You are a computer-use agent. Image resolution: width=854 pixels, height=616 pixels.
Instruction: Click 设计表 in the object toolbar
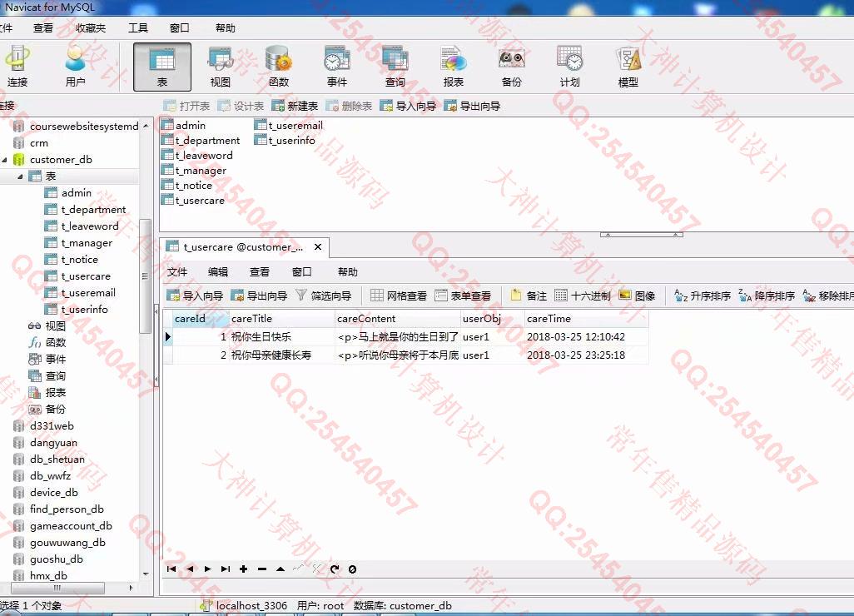point(241,106)
